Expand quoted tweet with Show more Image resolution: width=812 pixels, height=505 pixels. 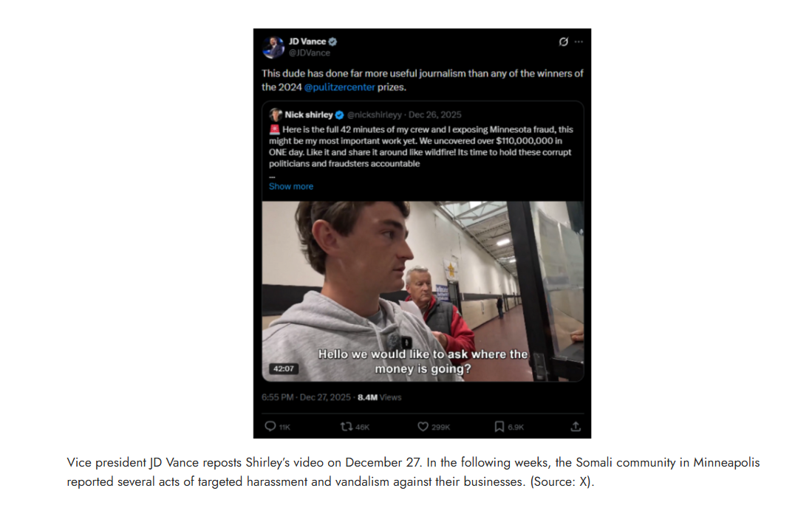coord(291,186)
